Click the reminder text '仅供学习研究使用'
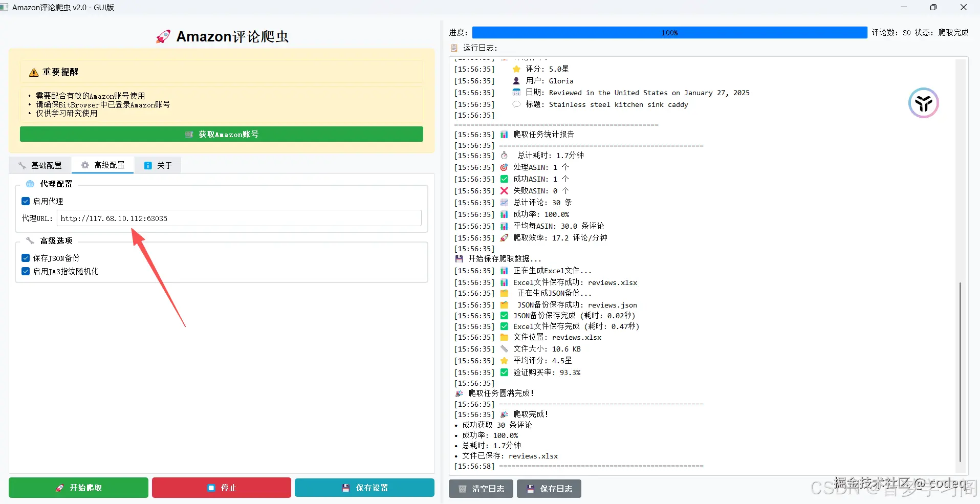Screen dimensions: 980x504 [67, 113]
